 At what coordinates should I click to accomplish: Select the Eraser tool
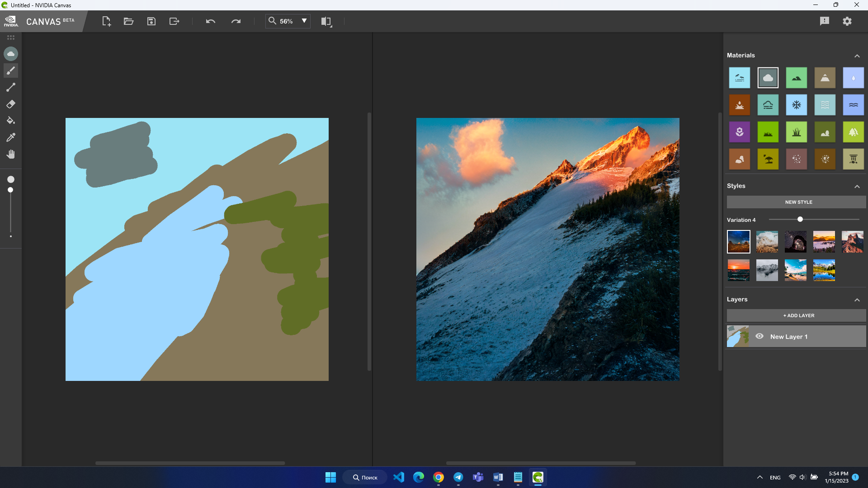(11, 104)
